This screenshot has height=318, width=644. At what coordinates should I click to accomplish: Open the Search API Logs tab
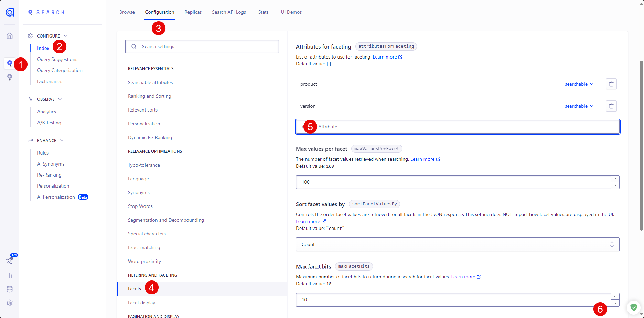click(229, 12)
